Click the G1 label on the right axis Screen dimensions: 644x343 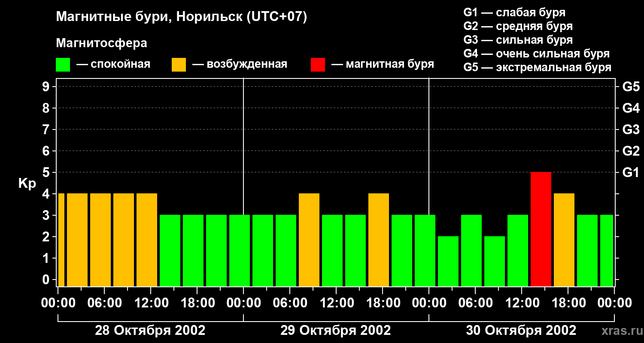point(631,172)
